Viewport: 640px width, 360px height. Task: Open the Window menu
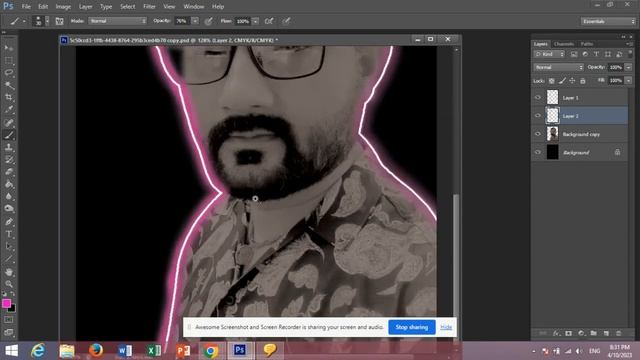click(193, 7)
